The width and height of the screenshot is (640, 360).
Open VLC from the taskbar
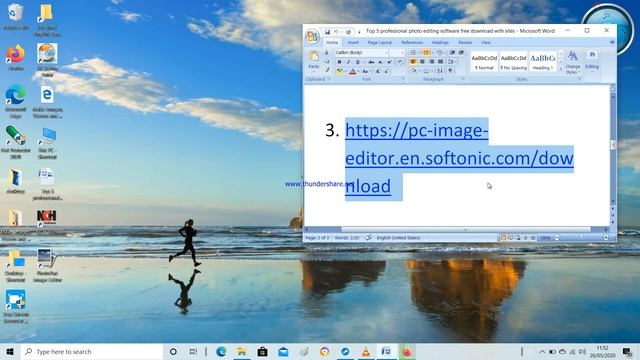tap(366, 351)
